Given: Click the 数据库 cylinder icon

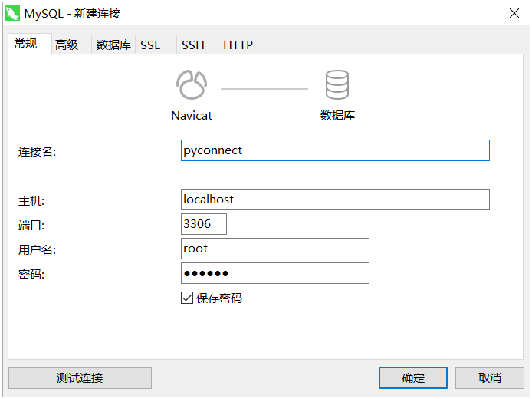Looking at the screenshot, I should pos(337,85).
